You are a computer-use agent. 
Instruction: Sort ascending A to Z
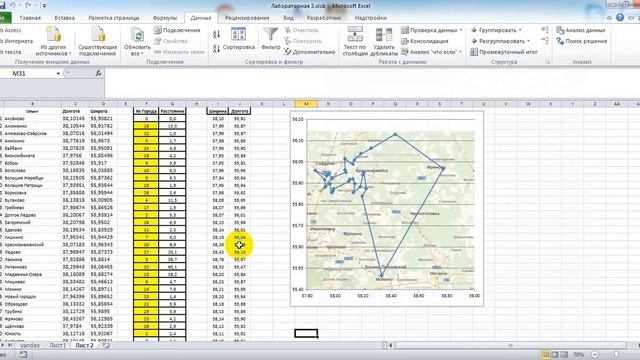pyautogui.click(x=216, y=34)
